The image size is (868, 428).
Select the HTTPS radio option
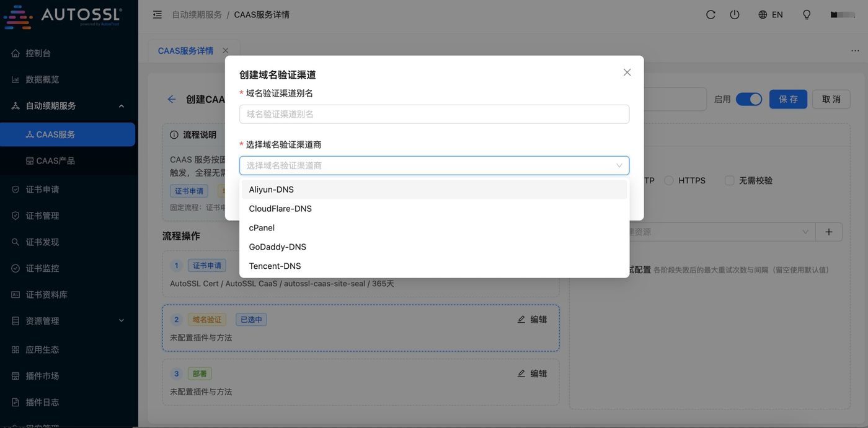669,180
